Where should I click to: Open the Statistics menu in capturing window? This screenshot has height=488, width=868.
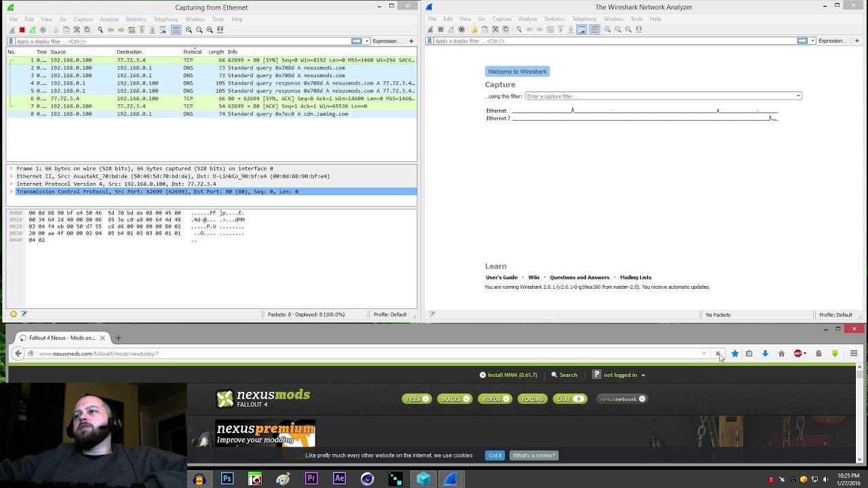136,19
